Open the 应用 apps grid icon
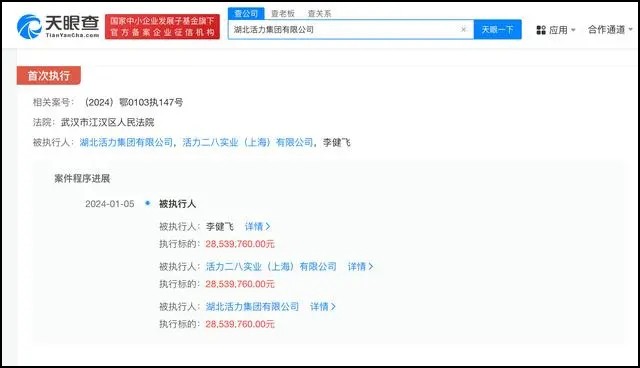640x368 pixels. pos(541,30)
